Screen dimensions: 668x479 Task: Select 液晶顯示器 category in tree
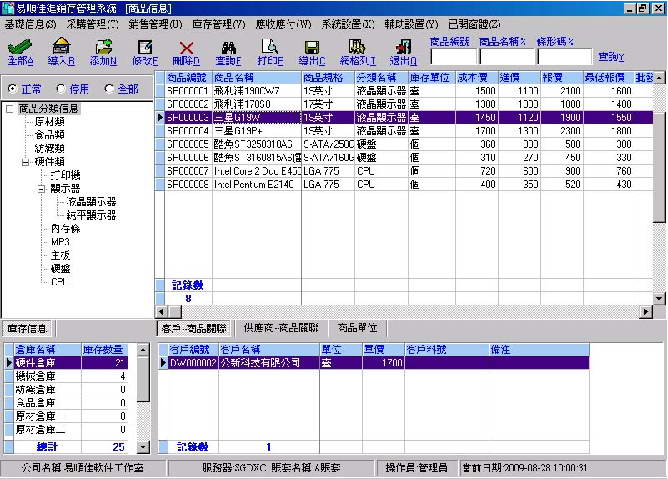click(x=91, y=202)
